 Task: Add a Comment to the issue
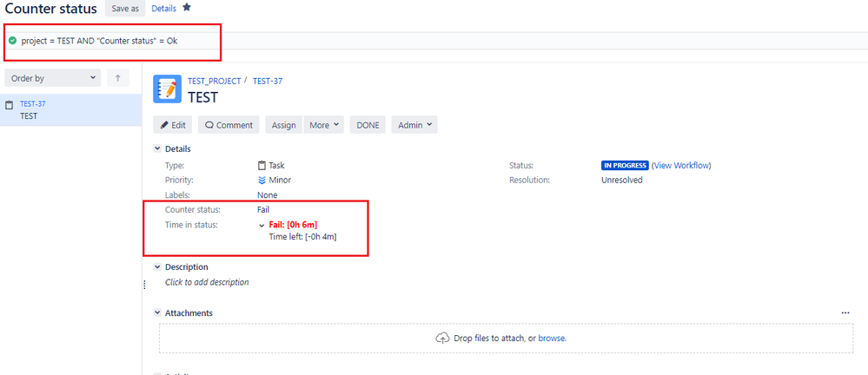(229, 125)
